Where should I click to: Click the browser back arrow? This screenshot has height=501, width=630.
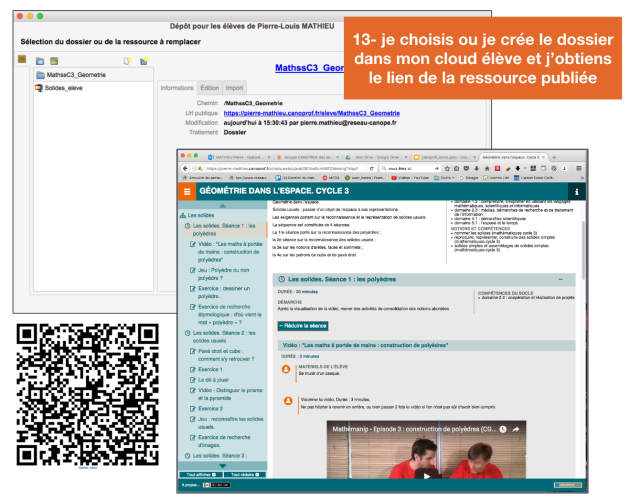(x=185, y=170)
